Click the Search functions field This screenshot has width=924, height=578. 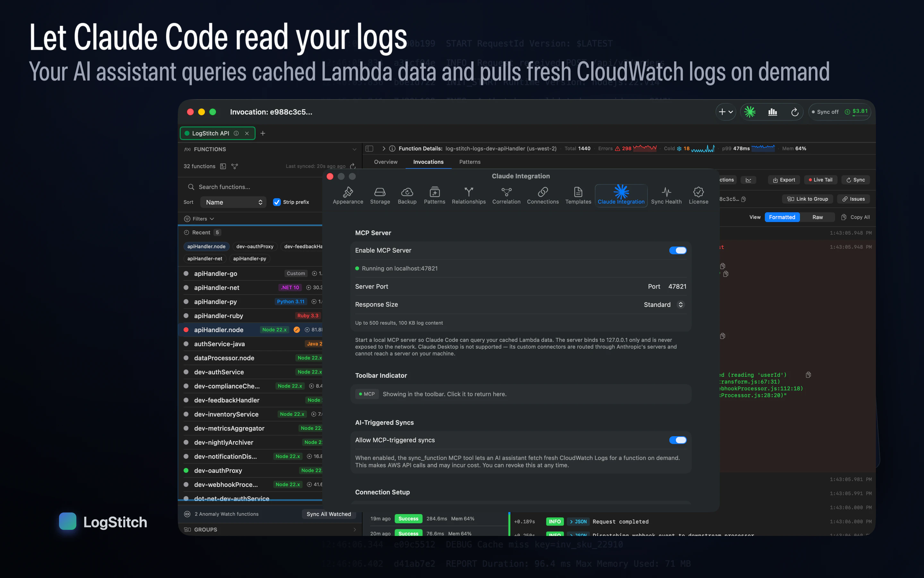[254, 187]
